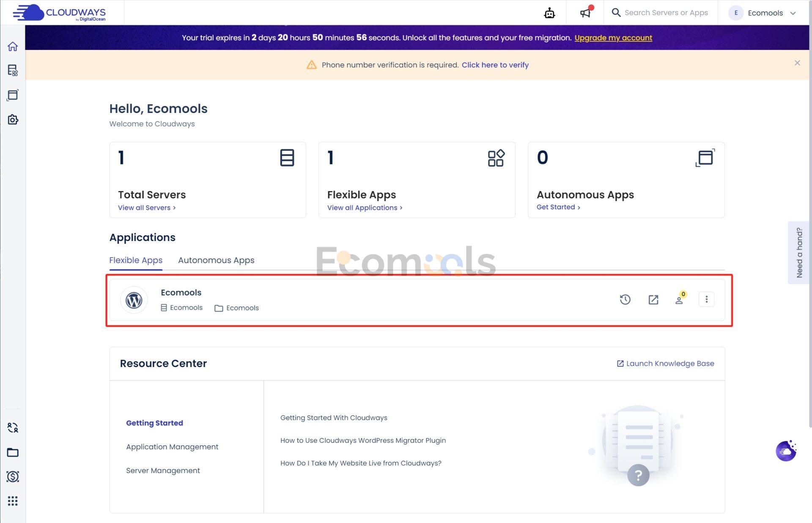The width and height of the screenshot is (812, 523).
Task: Click the search magnifier icon
Action: point(616,13)
